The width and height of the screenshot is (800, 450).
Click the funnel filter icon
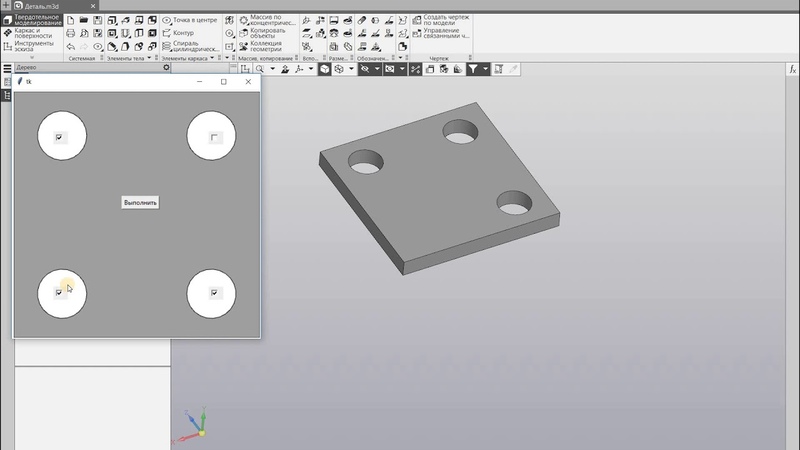pyautogui.click(x=473, y=69)
